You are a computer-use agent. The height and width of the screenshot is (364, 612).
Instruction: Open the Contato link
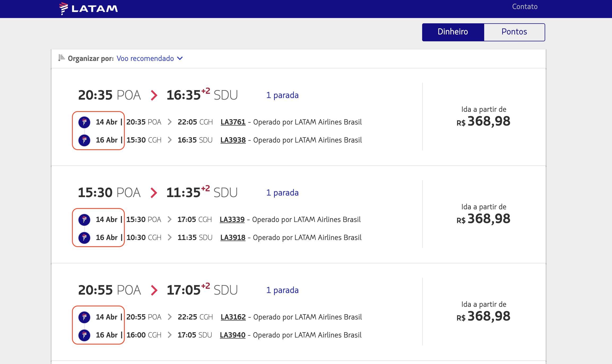(524, 7)
